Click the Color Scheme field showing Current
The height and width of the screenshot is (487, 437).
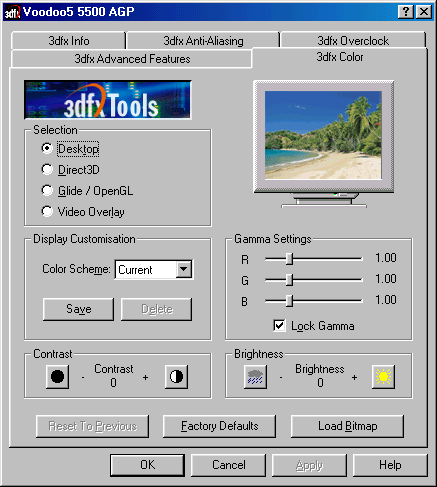point(154,269)
